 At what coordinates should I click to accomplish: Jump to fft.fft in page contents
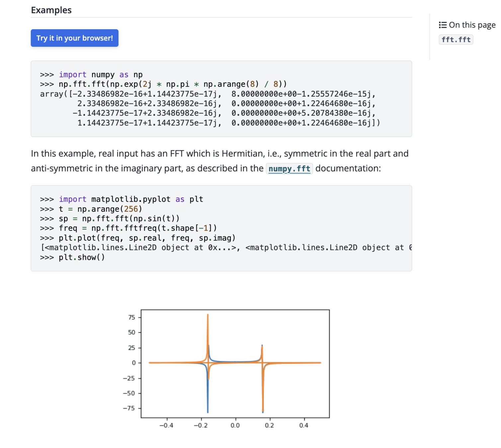point(456,40)
